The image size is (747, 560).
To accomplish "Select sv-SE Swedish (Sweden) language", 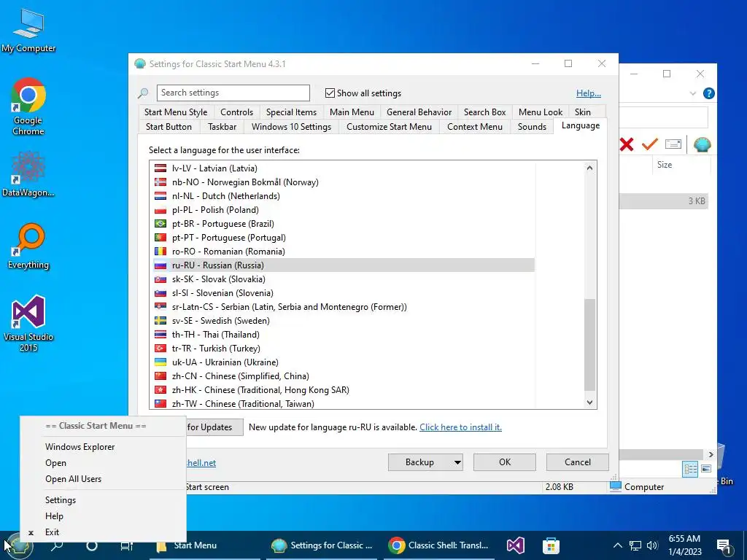I will (343, 321).
